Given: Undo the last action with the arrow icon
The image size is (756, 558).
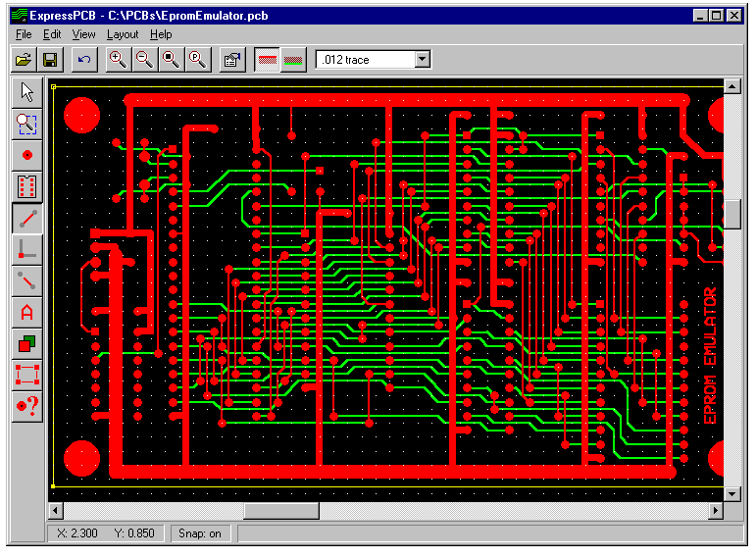Looking at the screenshot, I should click(84, 60).
